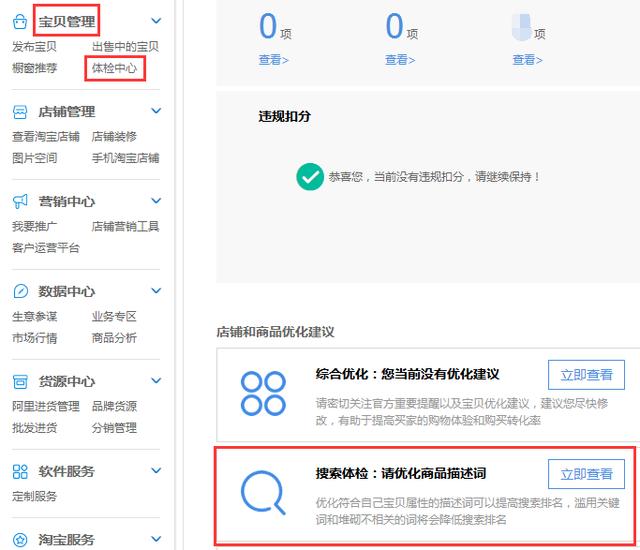Click the 货源中心 box icon

click(20, 381)
